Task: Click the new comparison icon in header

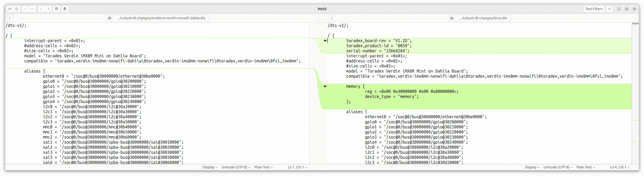Action: tap(10, 9)
